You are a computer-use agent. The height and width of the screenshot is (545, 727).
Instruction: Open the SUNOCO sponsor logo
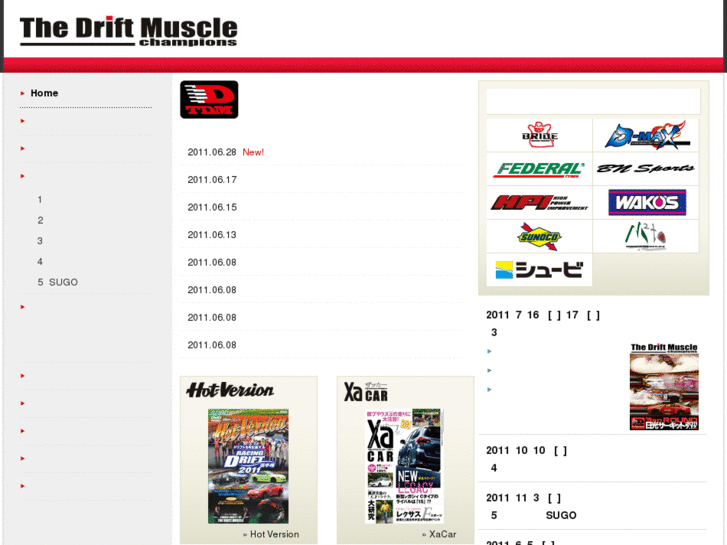point(539,237)
